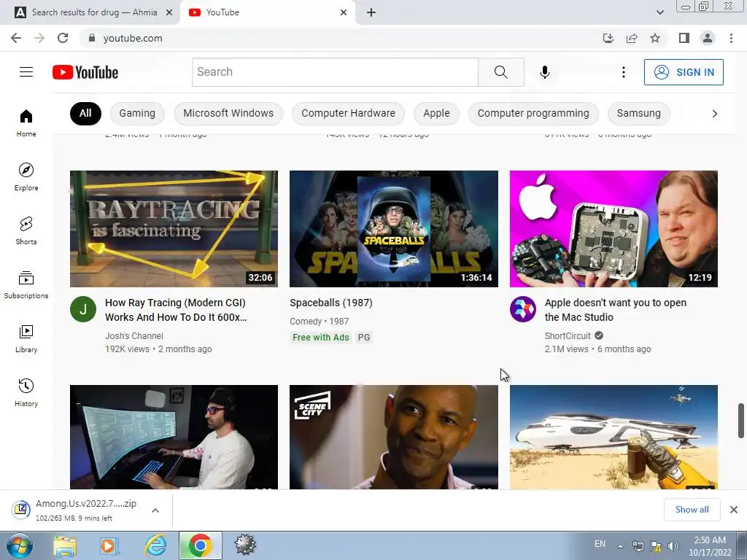The height and width of the screenshot is (560, 747).
Task: Open How Ray Tracing video title
Action: click(x=176, y=310)
